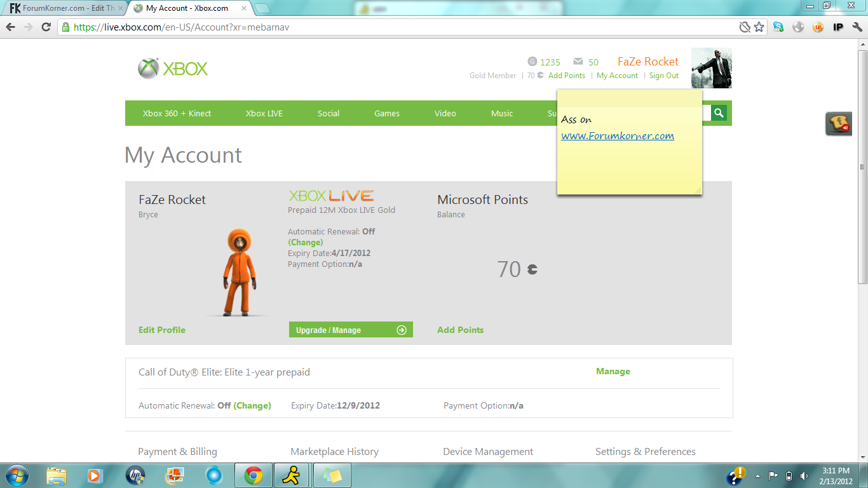Click the taskbar clock showing 3:11 PM
Image resolution: width=868 pixels, height=488 pixels.
tap(836, 475)
